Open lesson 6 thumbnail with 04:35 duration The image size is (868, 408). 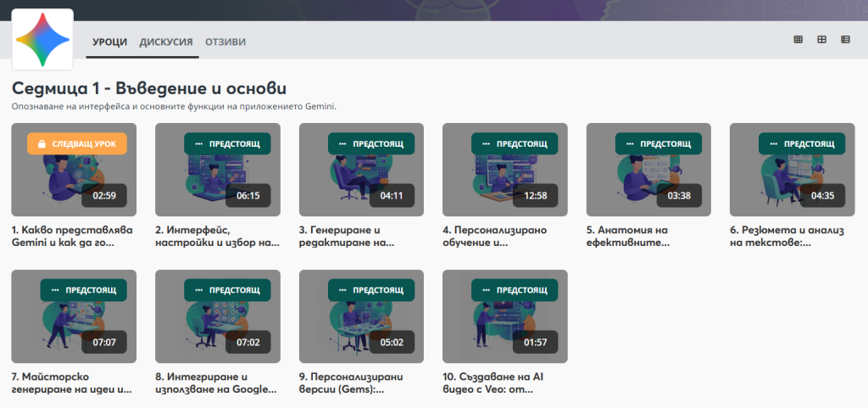(793, 170)
